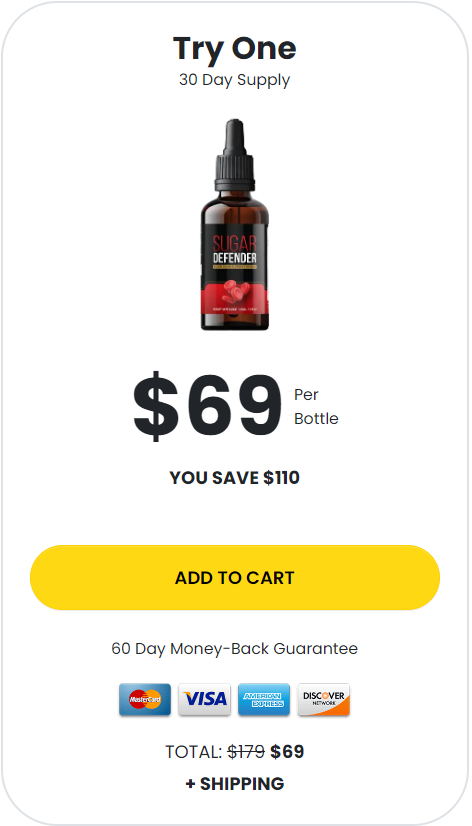Select the MasterCard payment icon
The image size is (472, 826).
click(x=145, y=700)
